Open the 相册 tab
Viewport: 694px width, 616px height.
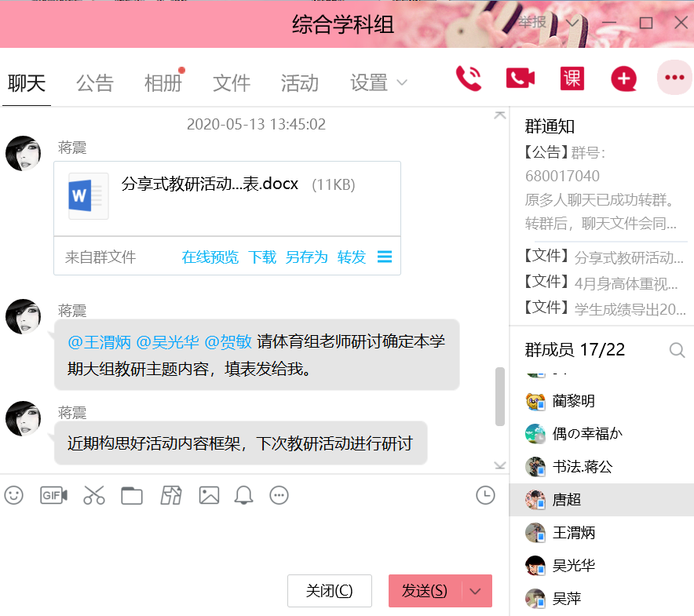[163, 83]
